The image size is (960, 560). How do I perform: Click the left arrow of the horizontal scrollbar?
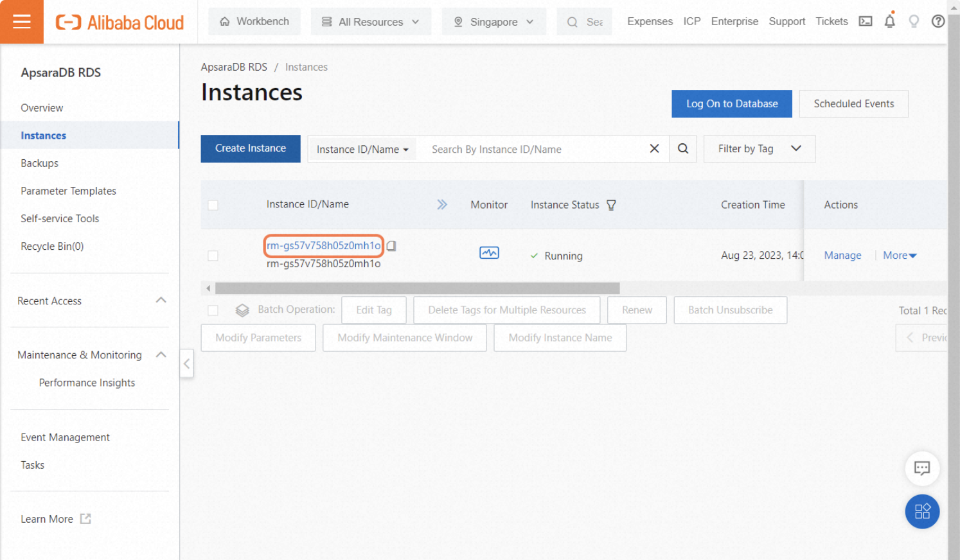tap(208, 288)
